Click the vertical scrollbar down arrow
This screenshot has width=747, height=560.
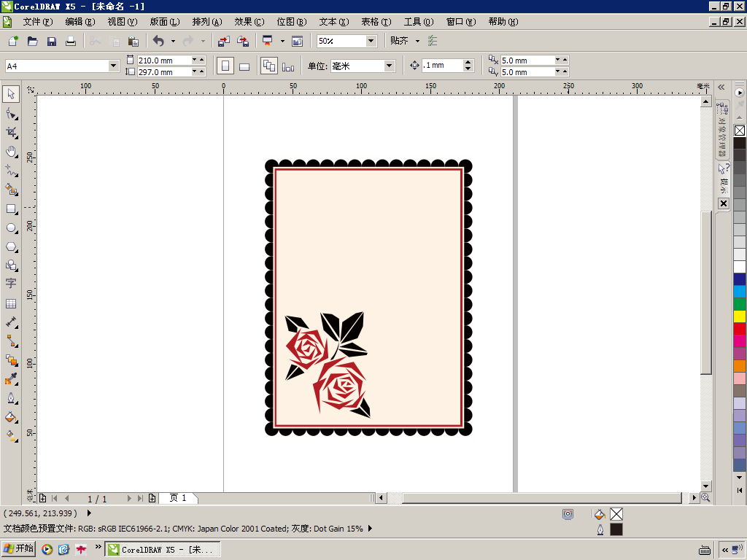(706, 486)
